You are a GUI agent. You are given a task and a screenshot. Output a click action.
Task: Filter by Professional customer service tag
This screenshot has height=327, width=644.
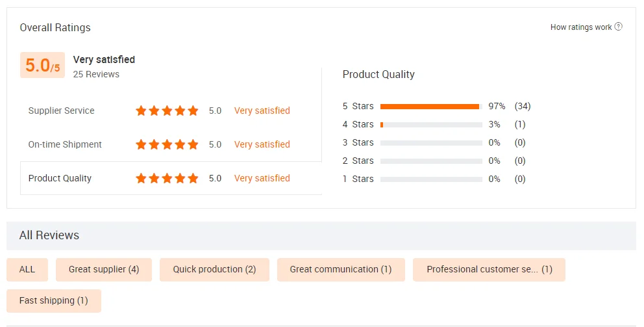[489, 269]
